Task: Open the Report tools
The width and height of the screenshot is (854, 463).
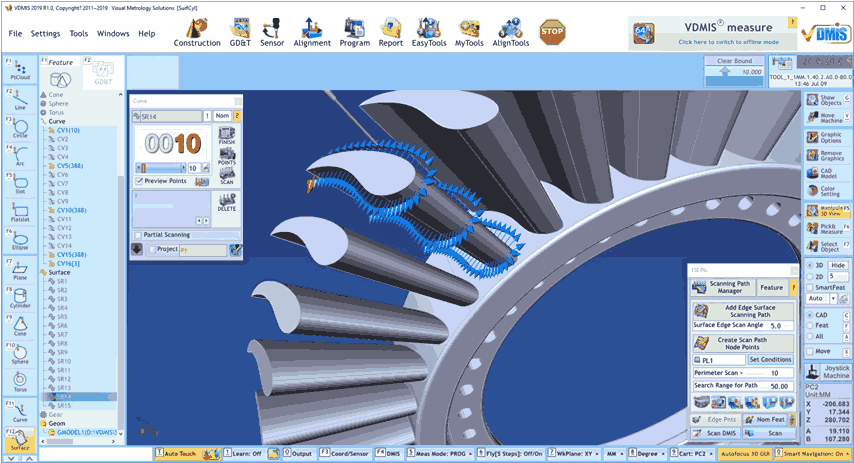Action: tap(391, 33)
